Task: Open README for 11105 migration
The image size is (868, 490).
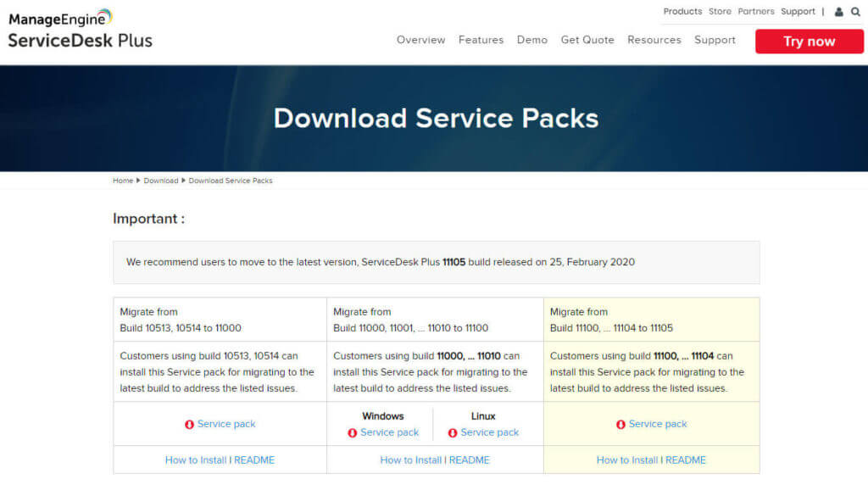Action: (685, 460)
